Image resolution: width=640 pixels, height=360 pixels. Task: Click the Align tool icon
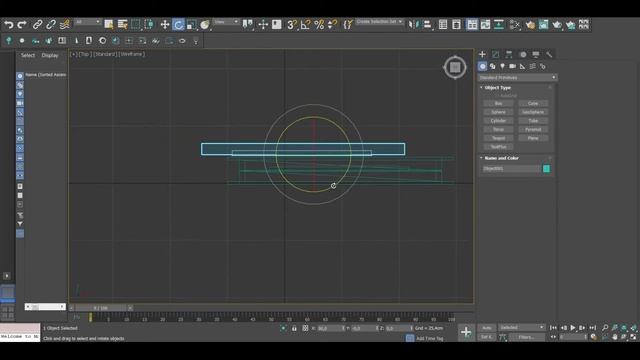point(427,25)
